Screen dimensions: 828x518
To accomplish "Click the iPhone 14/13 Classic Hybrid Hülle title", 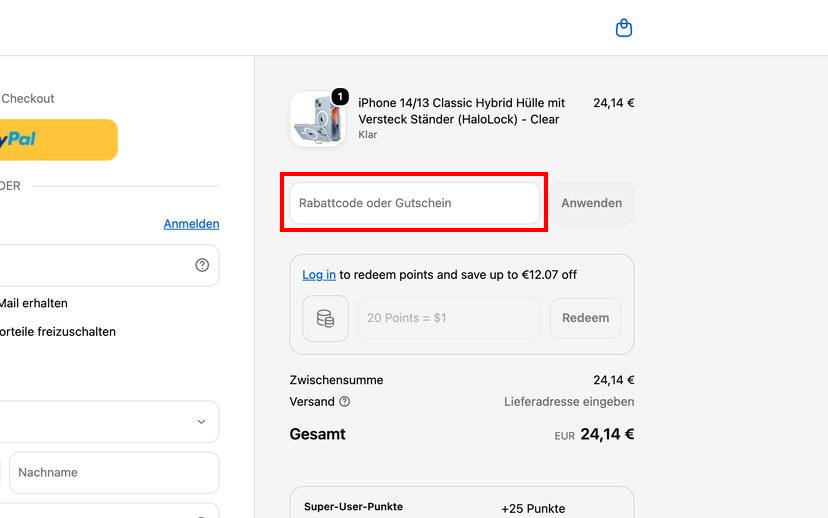I will pos(462,111).
